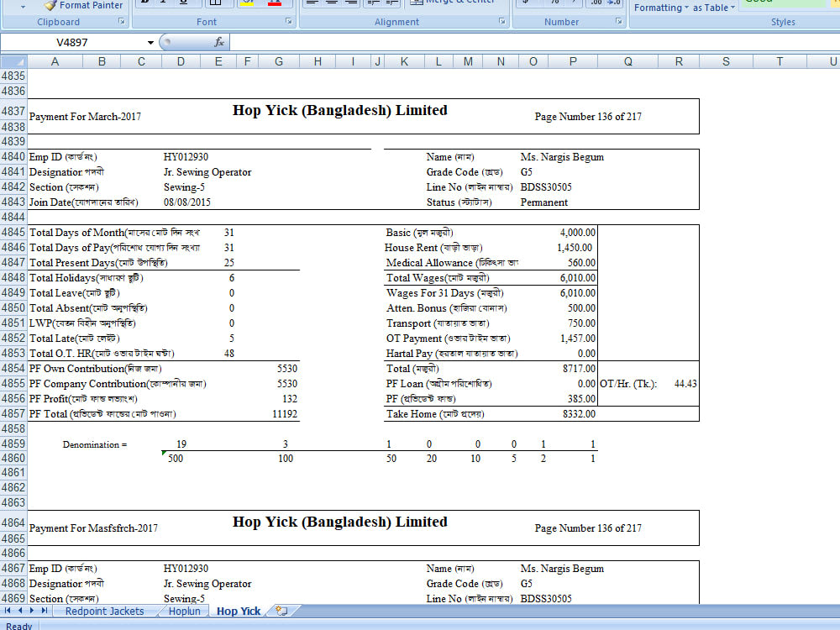
Task: Click the Payment For March-2017 cell
Action: click(85, 116)
